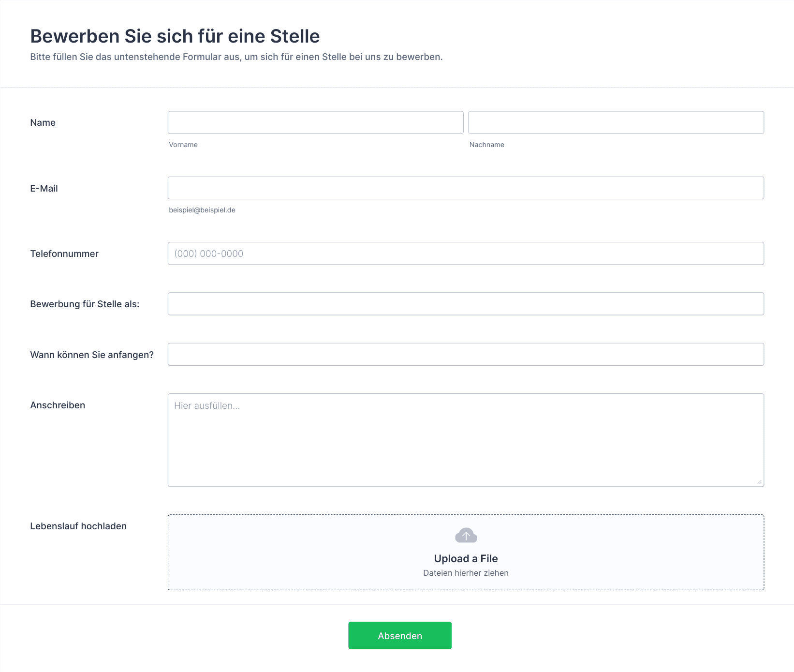
Task: Focus the Nachname input field
Action: tap(616, 122)
